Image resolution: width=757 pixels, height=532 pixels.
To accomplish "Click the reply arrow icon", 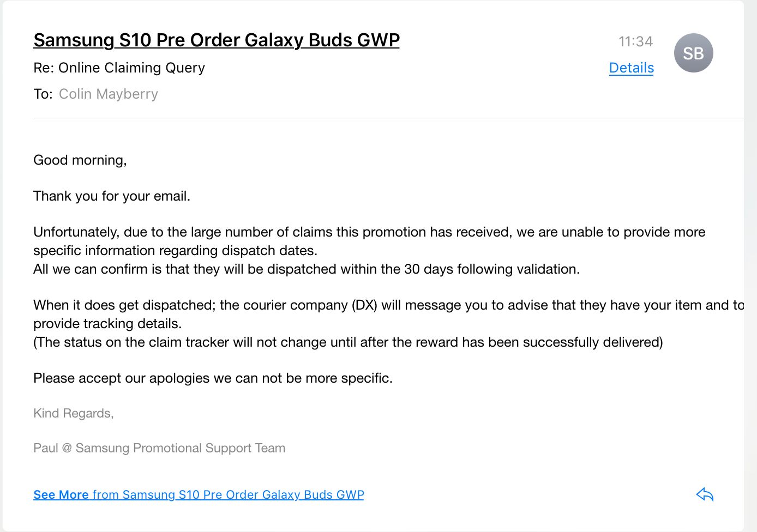I will coord(705,494).
